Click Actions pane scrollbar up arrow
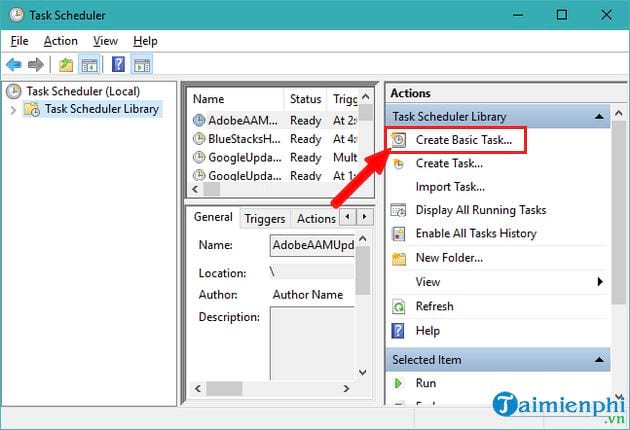The width and height of the screenshot is (630, 430). (x=619, y=114)
